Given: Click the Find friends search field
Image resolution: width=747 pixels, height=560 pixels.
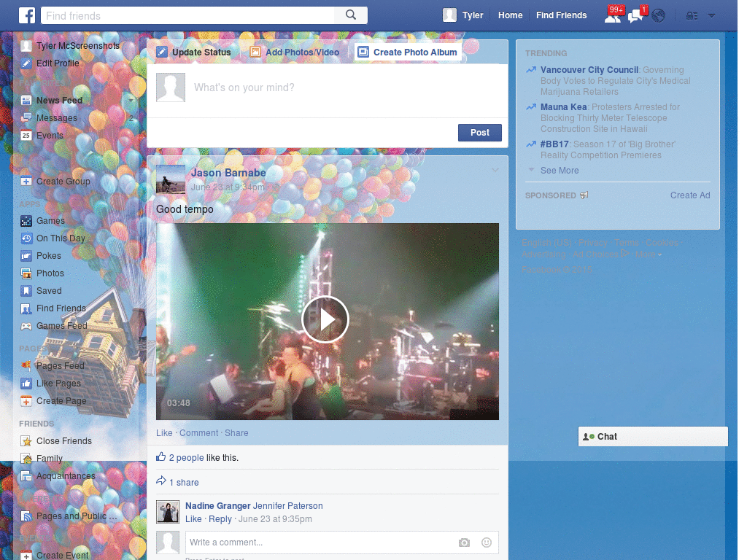Looking at the screenshot, I should 188,16.
